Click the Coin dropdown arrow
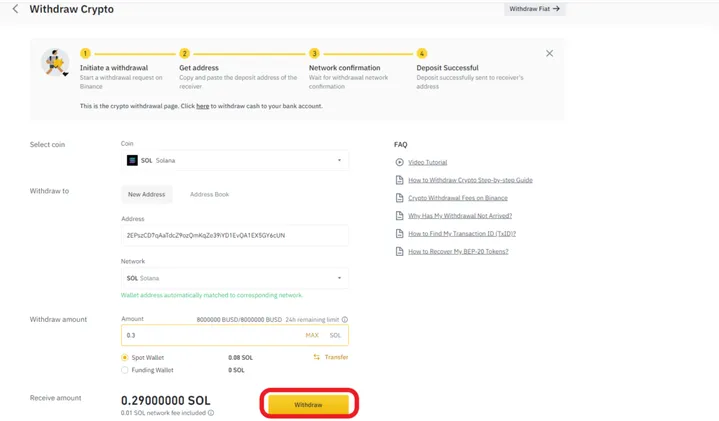719x421 pixels. [339, 161]
